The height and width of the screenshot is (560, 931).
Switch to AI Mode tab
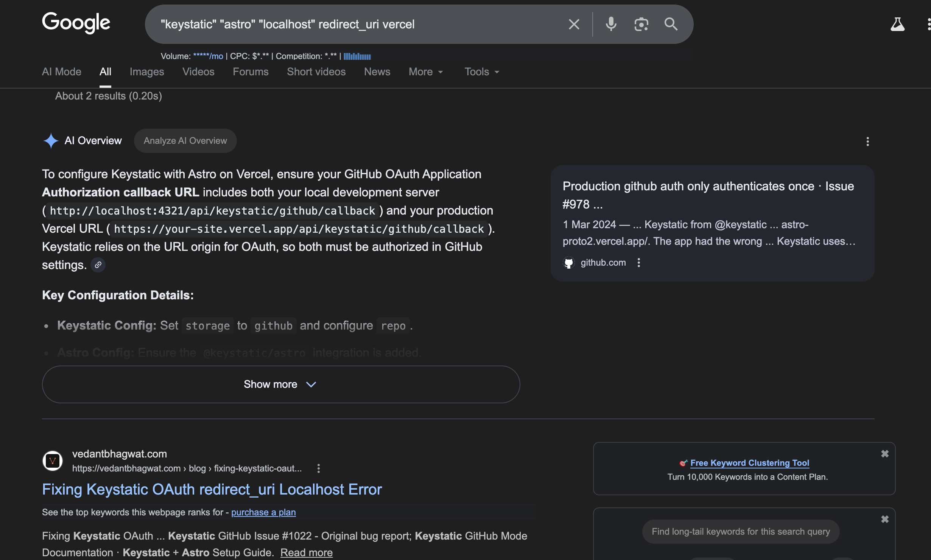62,72
